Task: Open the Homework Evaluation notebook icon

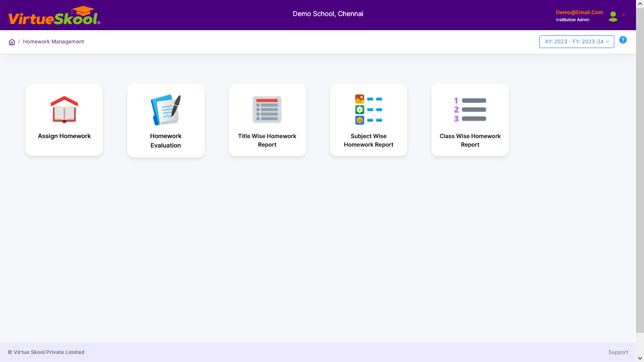Action: (x=165, y=110)
